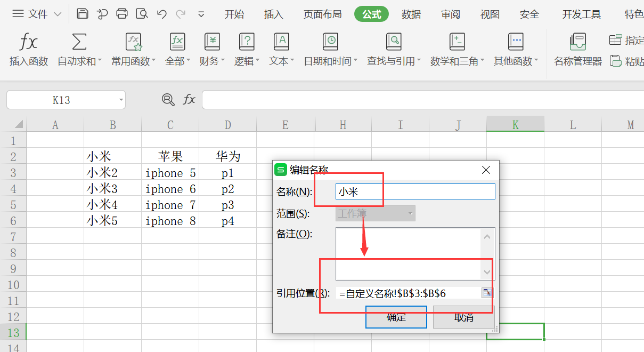Image resolution: width=644 pixels, height=352 pixels.
Task: Go to the 数据 tab
Action: point(411,14)
